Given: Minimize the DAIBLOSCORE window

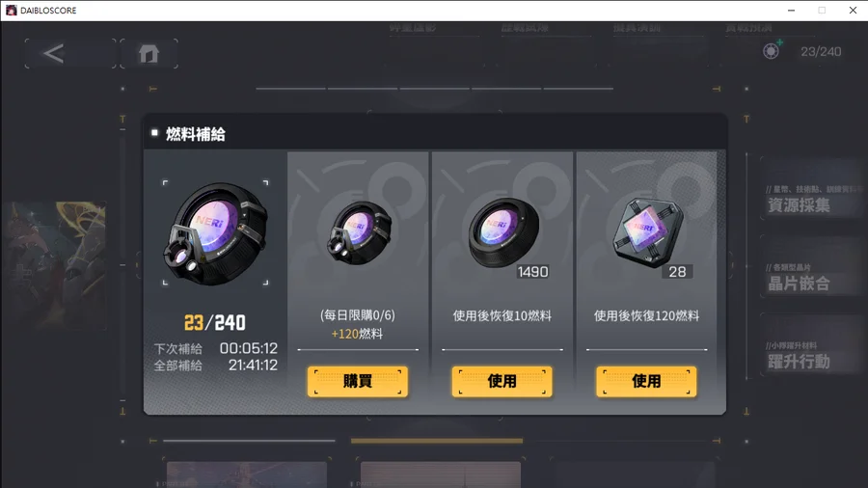Looking at the screenshot, I should pos(791,11).
